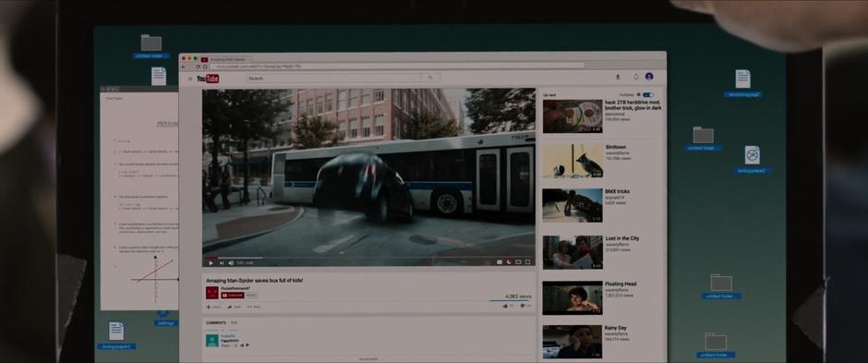Select the bottom-right untitled folder on the desktop
The width and height of the screenshot is (868, 363).
[x=716, y=345]
